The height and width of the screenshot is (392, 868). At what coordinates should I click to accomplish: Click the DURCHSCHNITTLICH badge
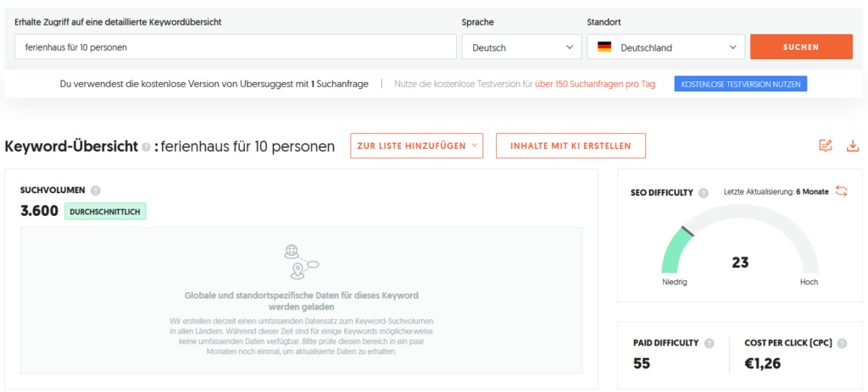[x=105, y=212]
